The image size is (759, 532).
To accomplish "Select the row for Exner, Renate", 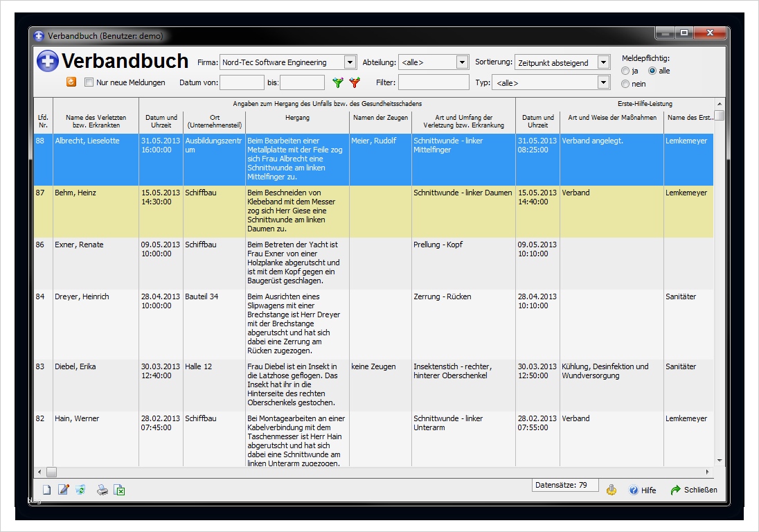I will (x=373, y=263).
